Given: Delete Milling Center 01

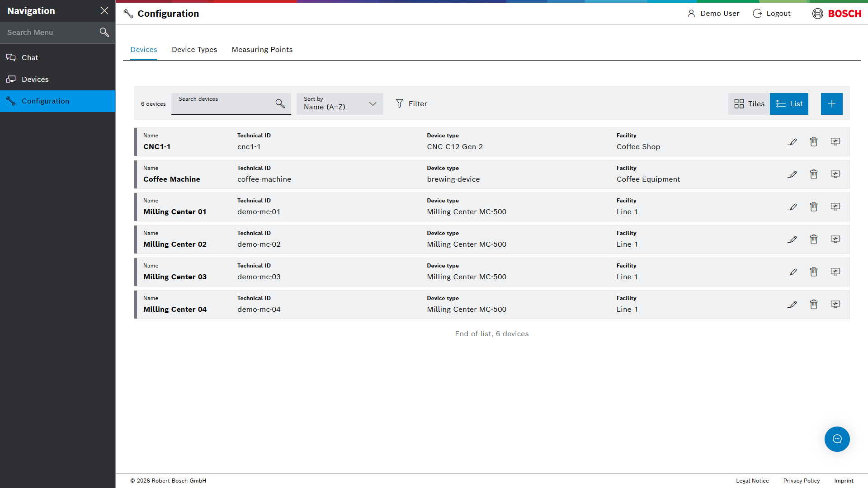Looking at the screenshot, I should pyautogui.click(x=814, y=207).
